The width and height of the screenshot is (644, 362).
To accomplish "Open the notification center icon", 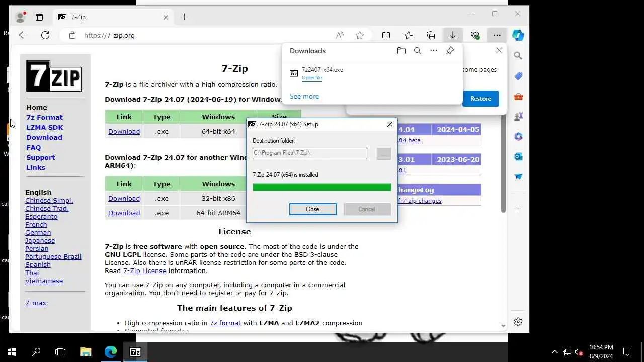I will click(627, 352).
